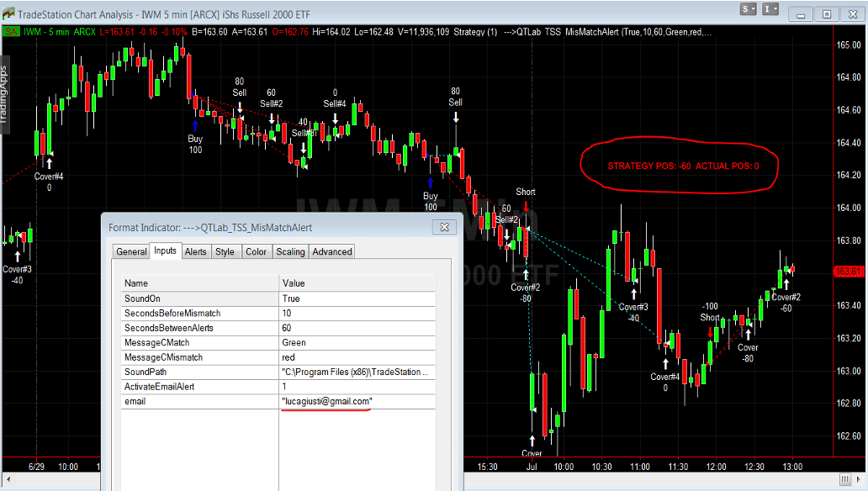Select the MessageCMismatch name row
The image size is (868, 491).
click(200, 357)
